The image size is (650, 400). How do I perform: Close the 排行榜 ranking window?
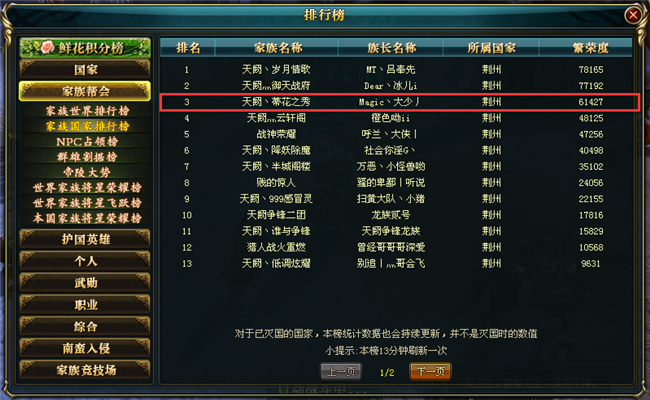coord(633,15)
